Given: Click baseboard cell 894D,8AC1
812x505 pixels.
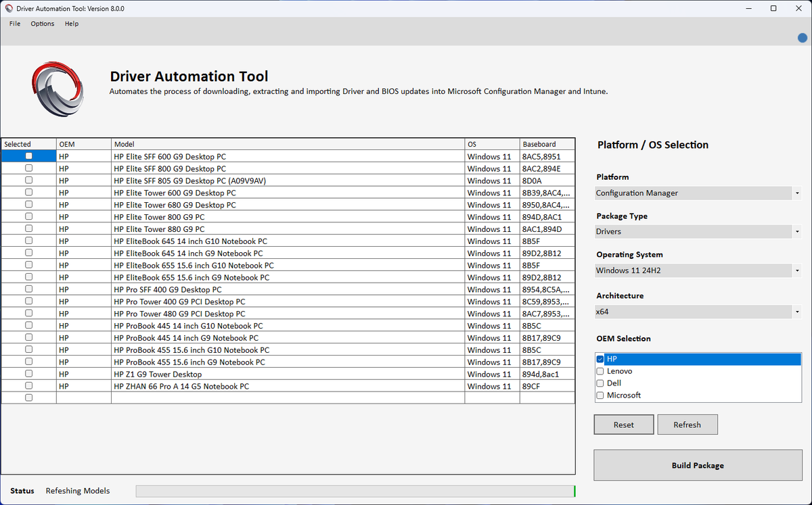Looking at the screenshot, I should 547,217.
